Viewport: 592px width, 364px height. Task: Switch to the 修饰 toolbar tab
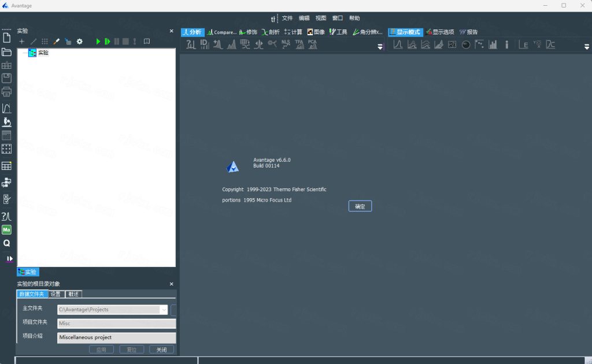click(249, 32)
